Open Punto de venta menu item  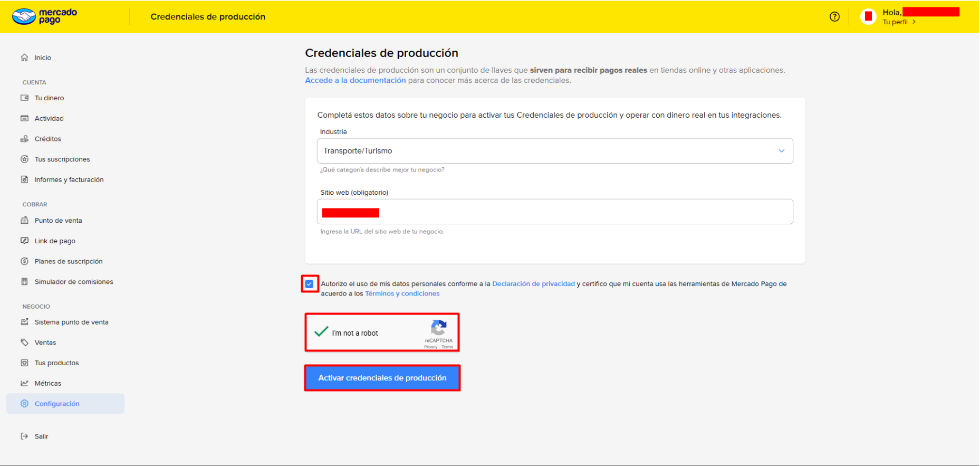point(58,220)
